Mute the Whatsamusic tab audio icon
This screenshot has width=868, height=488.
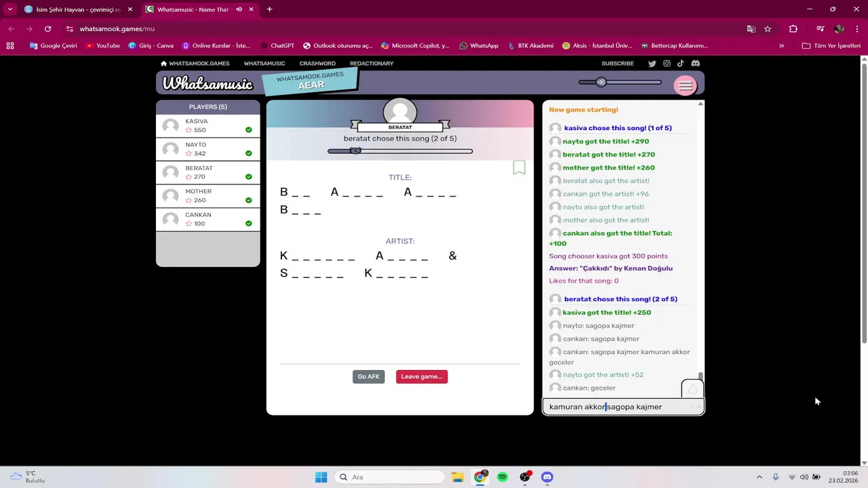click(x=239, y=9)
